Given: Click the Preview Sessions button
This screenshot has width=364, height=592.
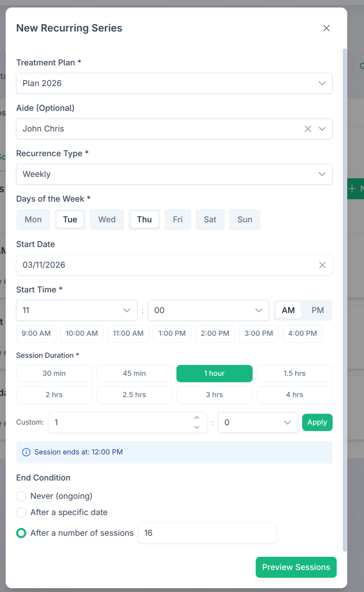Looking at the screenshot, I should [296, 567].
